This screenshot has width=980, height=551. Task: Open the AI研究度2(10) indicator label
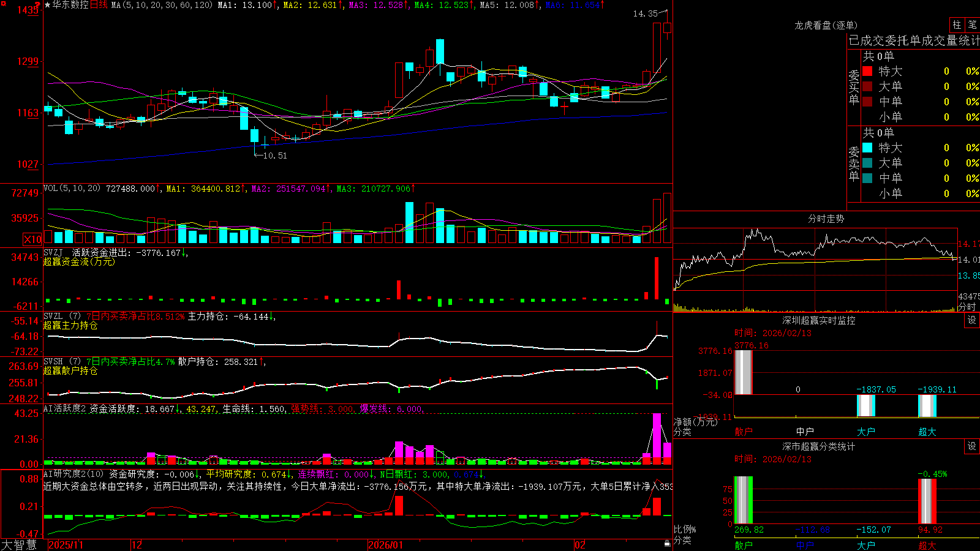(x=73, y=474)
